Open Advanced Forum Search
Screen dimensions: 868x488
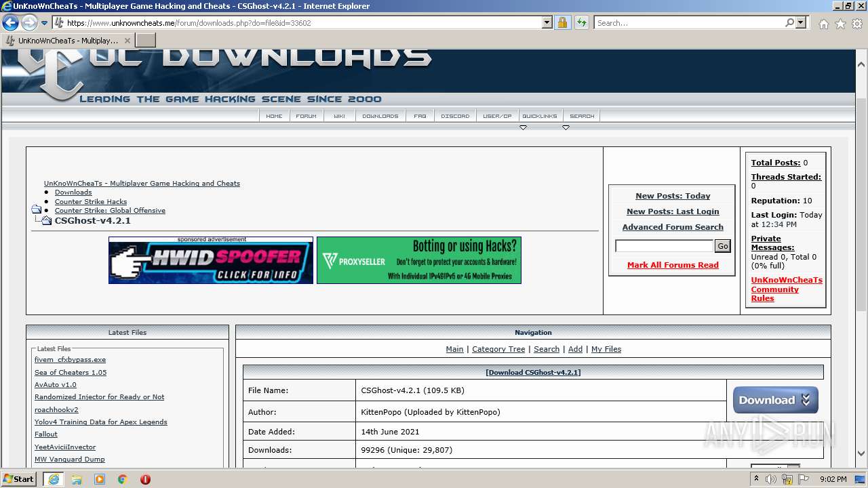pyautogui.click(x=673, y=227)
